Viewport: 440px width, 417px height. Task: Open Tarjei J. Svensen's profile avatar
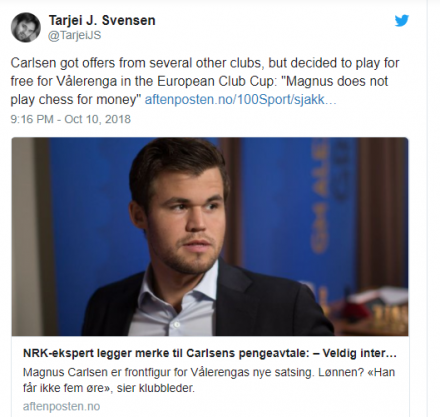26,27
